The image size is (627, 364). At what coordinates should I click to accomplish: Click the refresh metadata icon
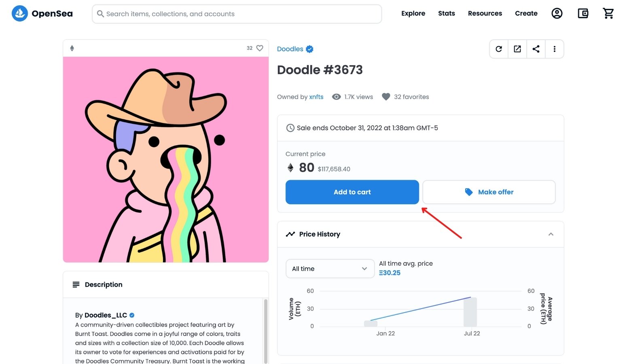[x=499, y=49]
